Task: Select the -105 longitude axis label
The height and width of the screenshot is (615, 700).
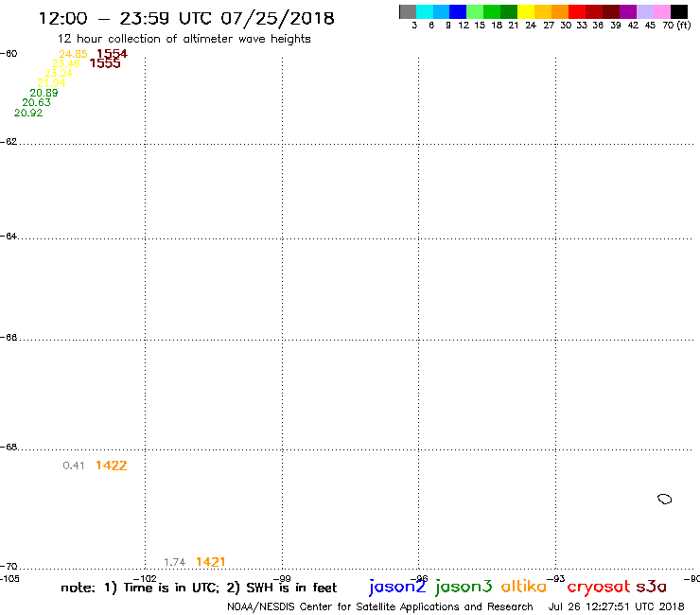Action: [9, 579]
